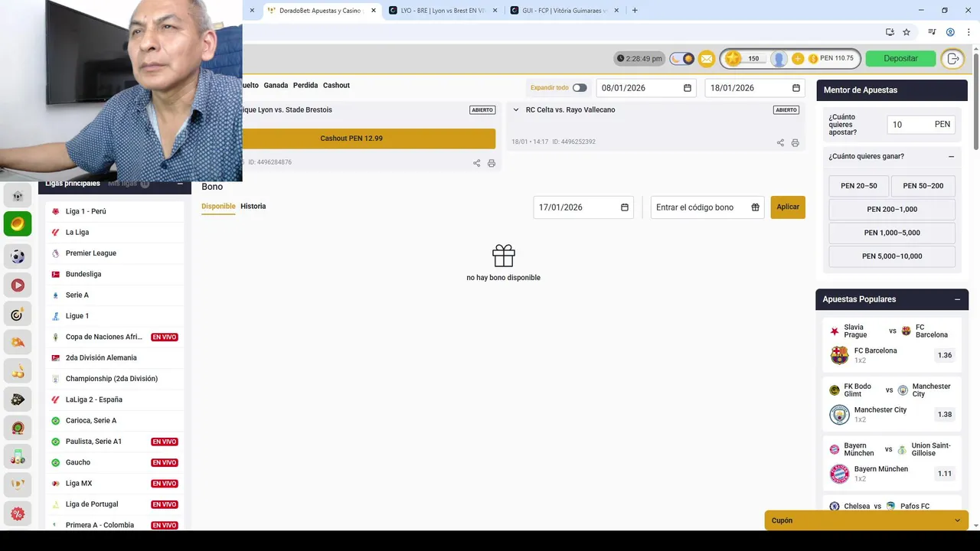This screenshot has height=551, width=980.
Task: Collapse the Ligas principales list
Action: pos(180,184)
